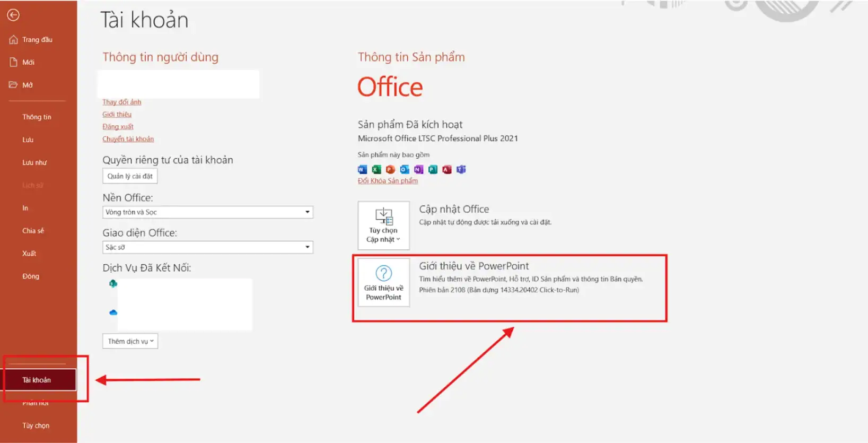The image size is (868, 443).
Task: Click the Sản phẩm Đã kích hoạt heading
Action: (410, 125)
